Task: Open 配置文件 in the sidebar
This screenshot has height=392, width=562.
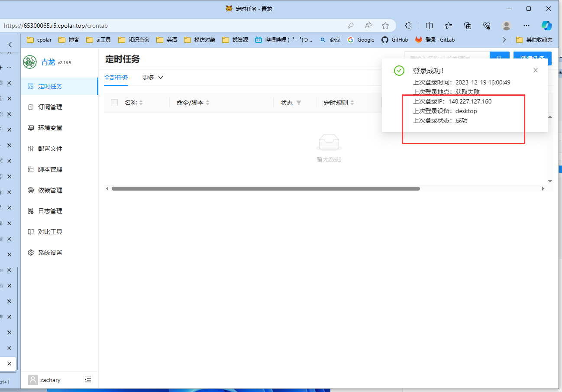Action: (x=59, y=149)
